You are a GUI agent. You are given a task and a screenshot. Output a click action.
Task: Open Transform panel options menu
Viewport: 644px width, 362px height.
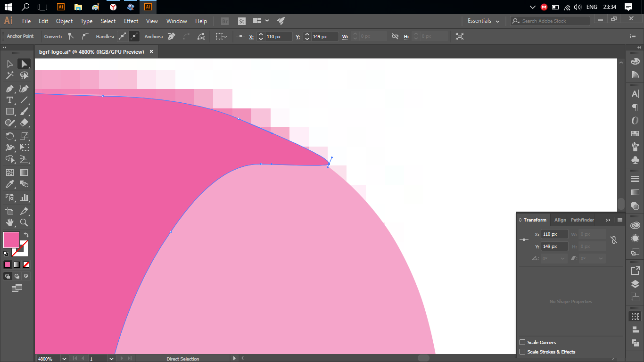tap(620, 220)
